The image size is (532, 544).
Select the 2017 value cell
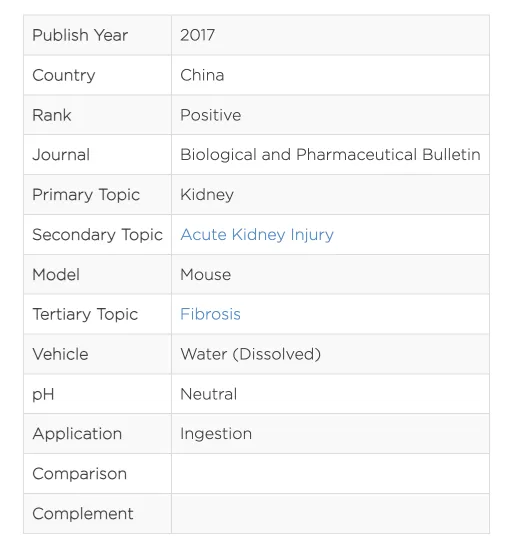[330, 35]
